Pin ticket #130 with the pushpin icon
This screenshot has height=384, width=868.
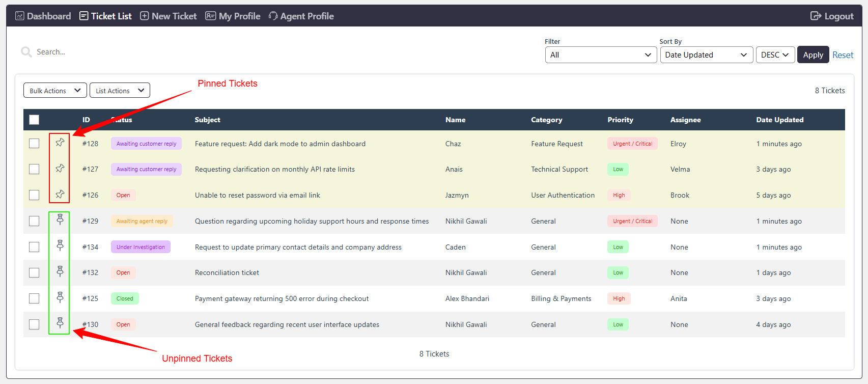coord(60,323)
